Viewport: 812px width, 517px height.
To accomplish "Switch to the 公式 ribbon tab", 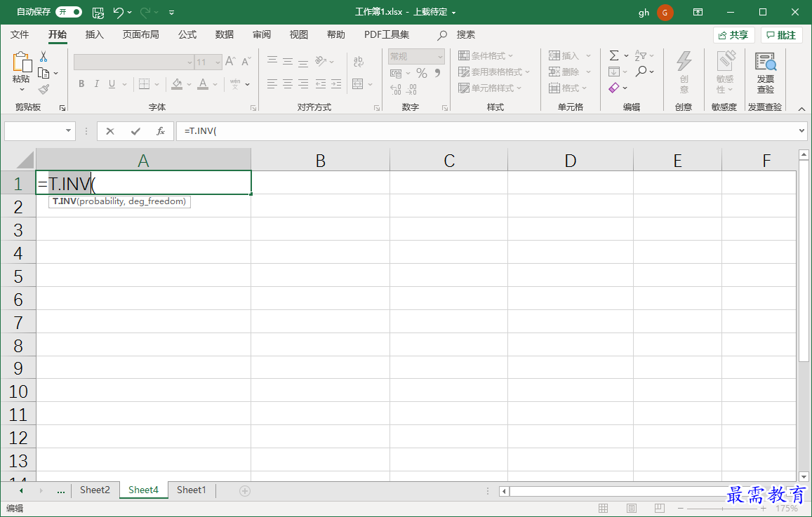I will point(187,34).
